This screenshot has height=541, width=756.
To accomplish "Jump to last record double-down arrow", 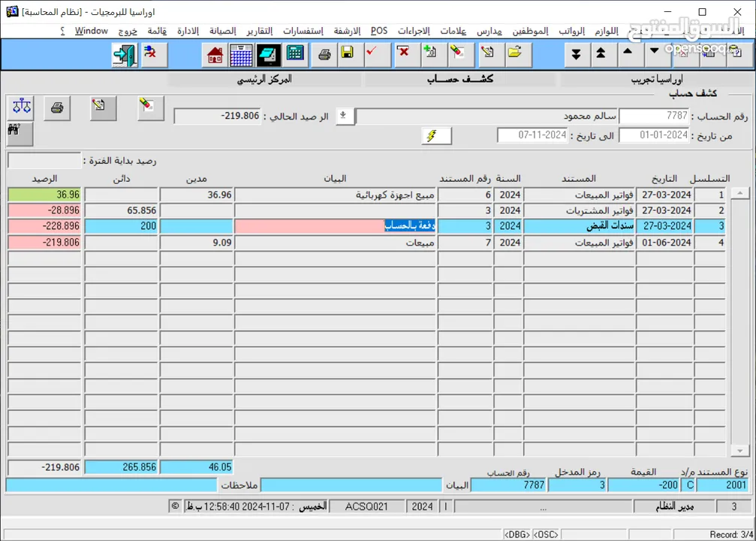I will point(576,55).
